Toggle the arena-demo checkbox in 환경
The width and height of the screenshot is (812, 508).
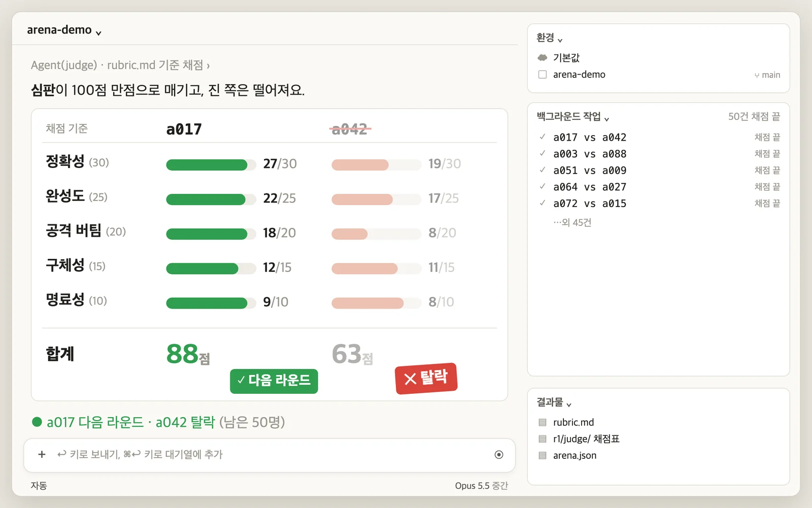pyautogui.click(x=543, y=75)
